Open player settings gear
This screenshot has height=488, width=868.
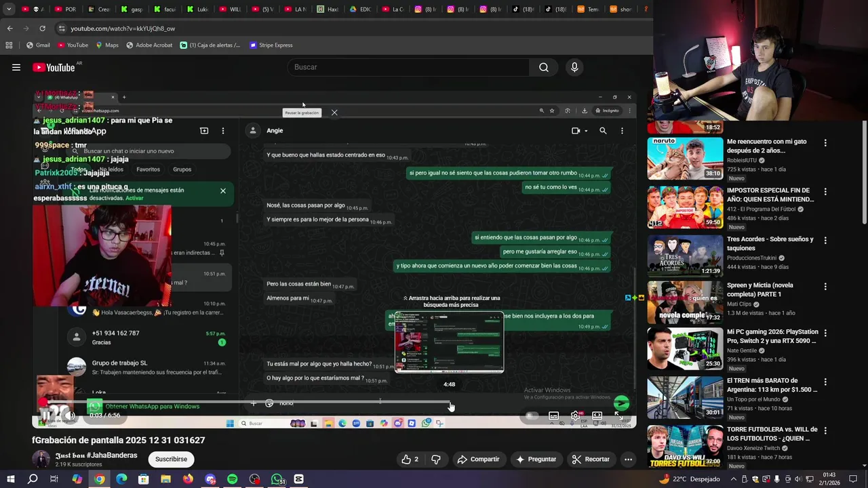(575, 415)
